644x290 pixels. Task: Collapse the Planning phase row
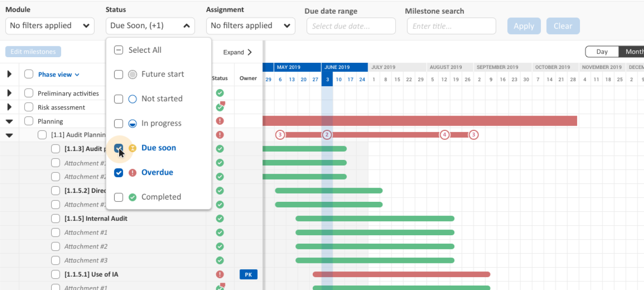click(9, 121)
